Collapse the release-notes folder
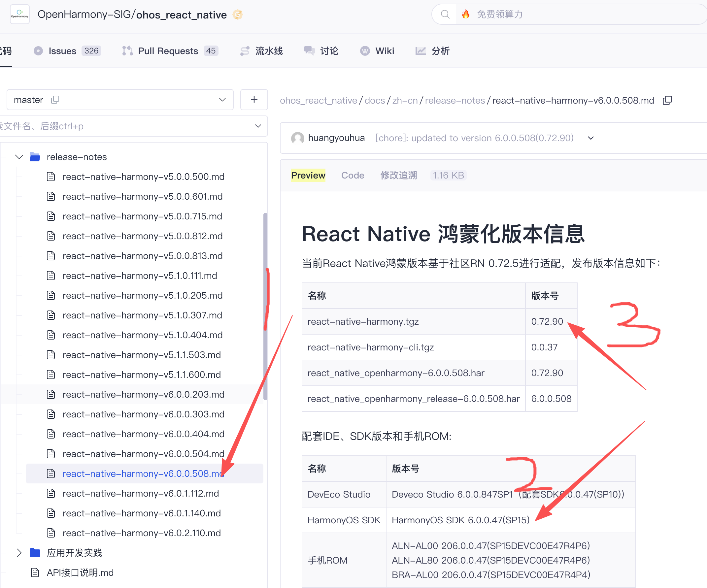 [x=19, y=157]
